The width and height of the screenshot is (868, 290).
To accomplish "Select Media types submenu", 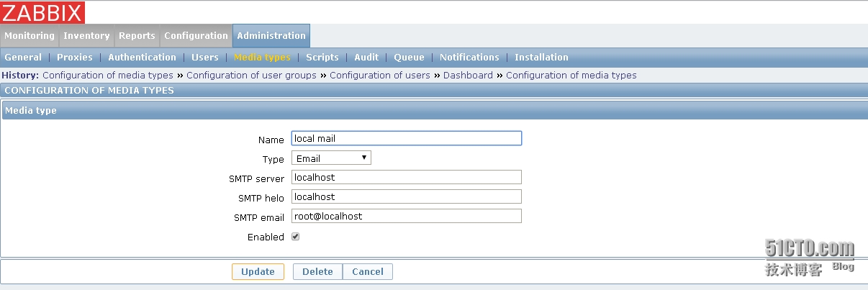I will coord(262,57).
